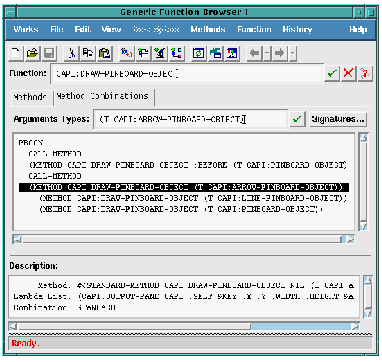Select the :BEFORE PINBOARD-OBJECT method row
382x362 pixels.
pyautogui.click(x=188, y=165)
